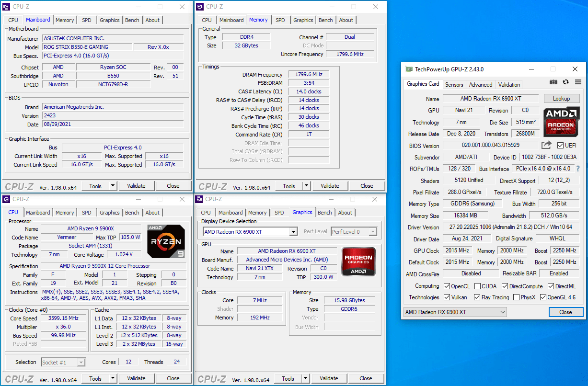Expand Tools arrow in CPU window
Image resolution: width=588 pixels, height=386 pixels.
coord(113,378)
